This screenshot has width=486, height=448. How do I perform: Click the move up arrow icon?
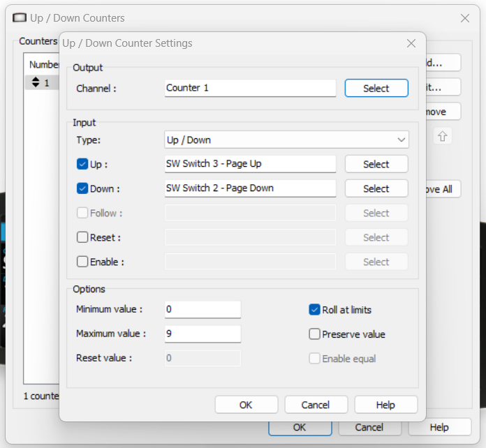[442, 137]
